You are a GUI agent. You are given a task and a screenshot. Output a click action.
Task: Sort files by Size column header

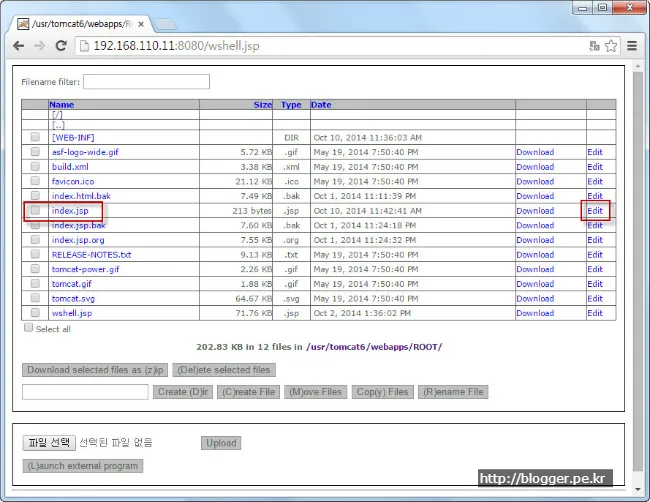tap(262, 104)
